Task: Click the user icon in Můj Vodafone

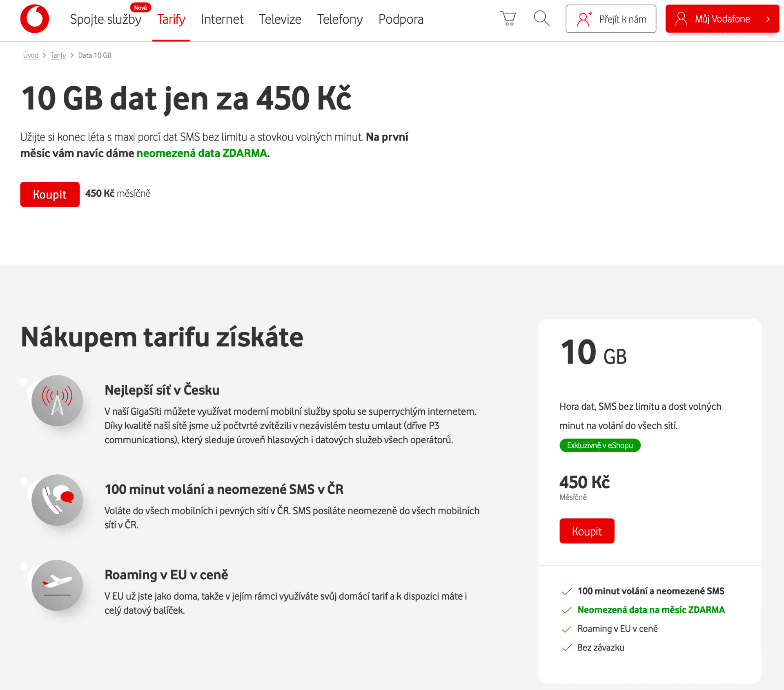Action: coord(681,18)
